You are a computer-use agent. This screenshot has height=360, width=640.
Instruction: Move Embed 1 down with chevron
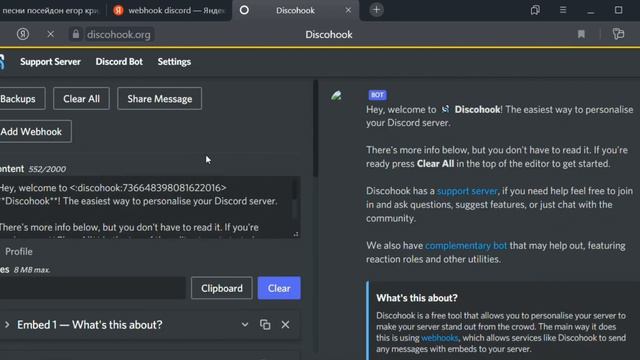244,325
